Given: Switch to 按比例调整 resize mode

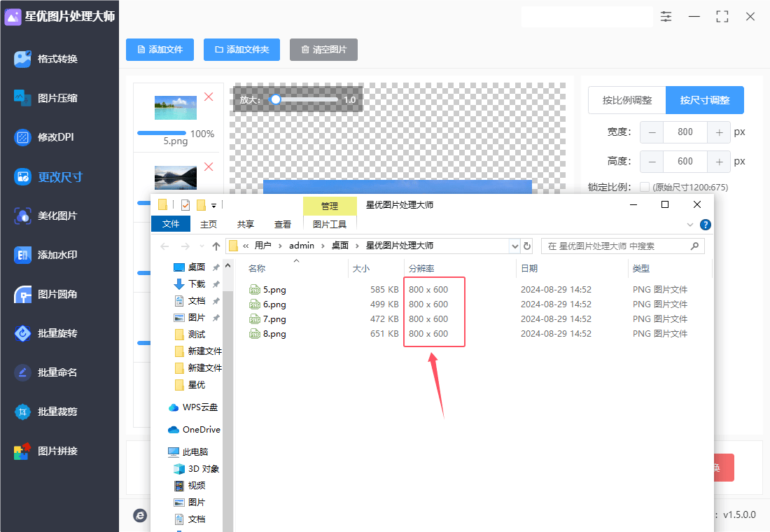Looking at the screenshot, I should 626,100.
